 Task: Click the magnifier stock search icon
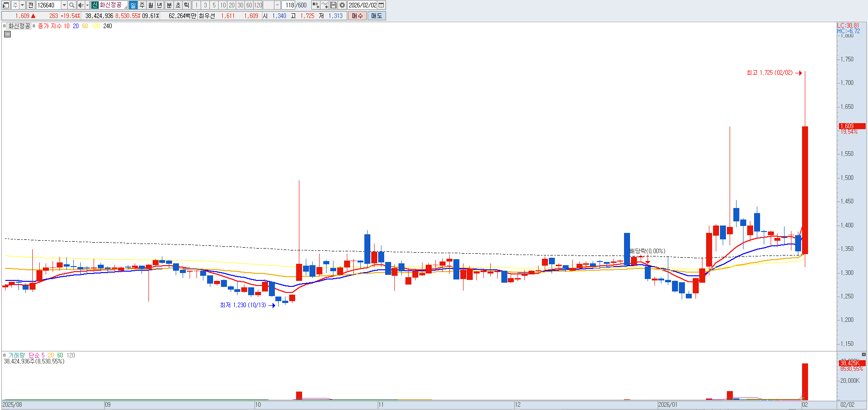point(72,5)
